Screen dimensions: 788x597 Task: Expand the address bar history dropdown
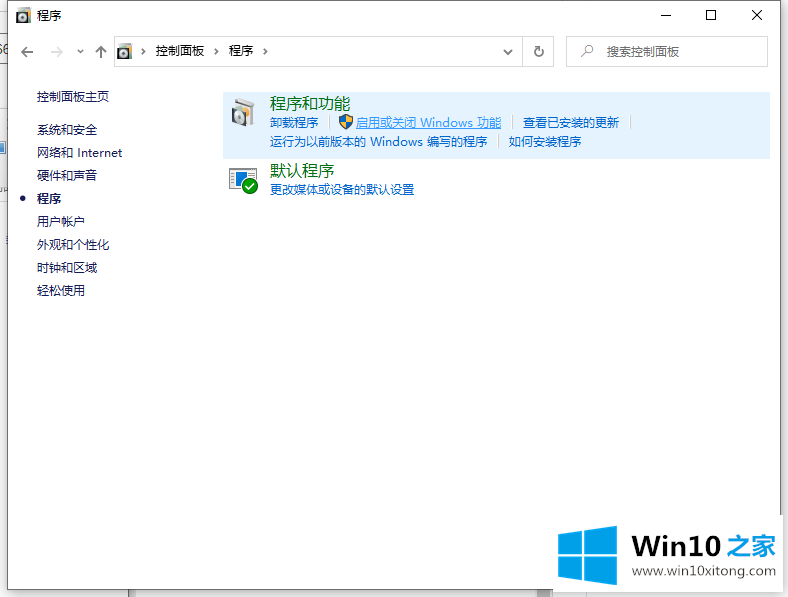[x=509, y=52]
